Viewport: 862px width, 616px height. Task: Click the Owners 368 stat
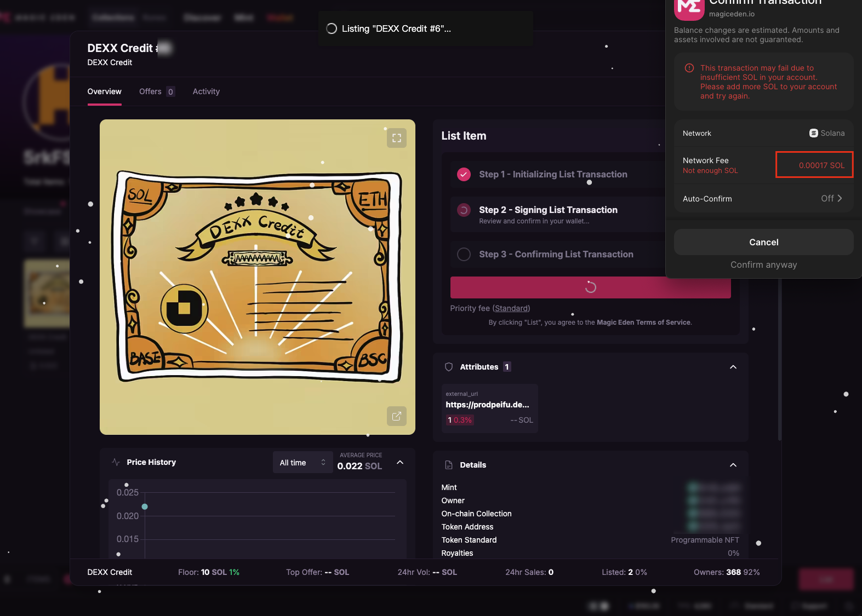click(727, 572)
